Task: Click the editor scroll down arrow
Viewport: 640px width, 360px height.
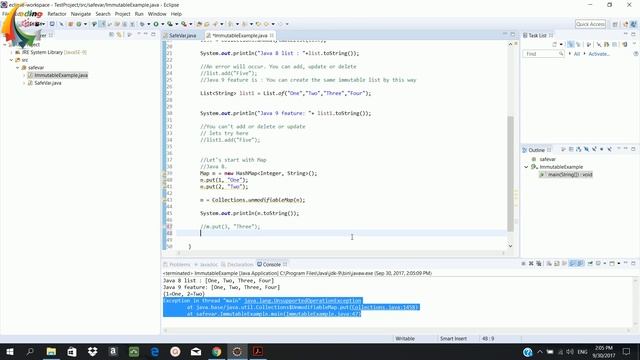Action: [x=510, y=246]
